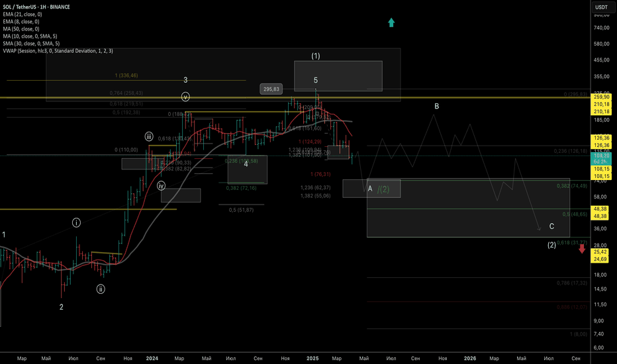
Task: Click the 58,00 price axis level
Action: [600, 197]
